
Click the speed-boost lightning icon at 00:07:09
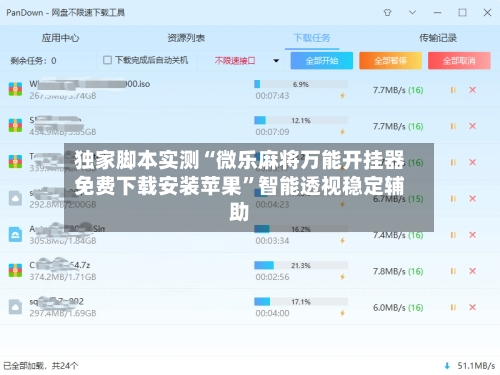(x=342, y=132)
